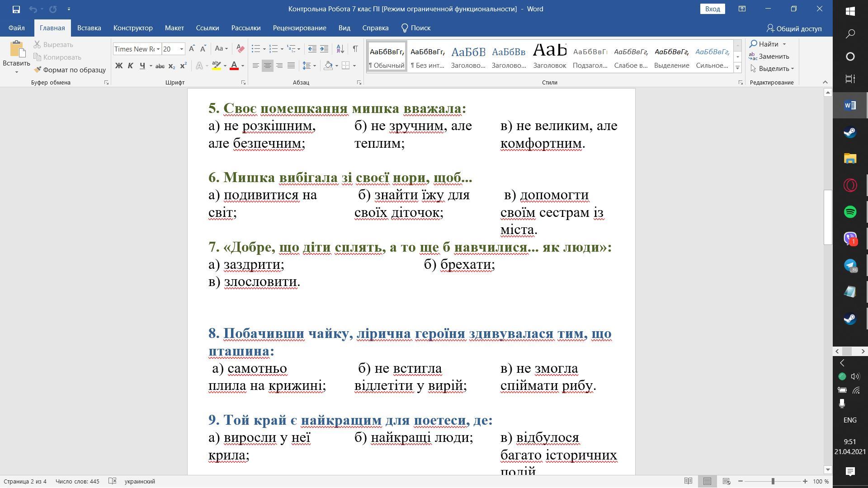
Task: Toggle superscript x² formatting
Action: 183,66
